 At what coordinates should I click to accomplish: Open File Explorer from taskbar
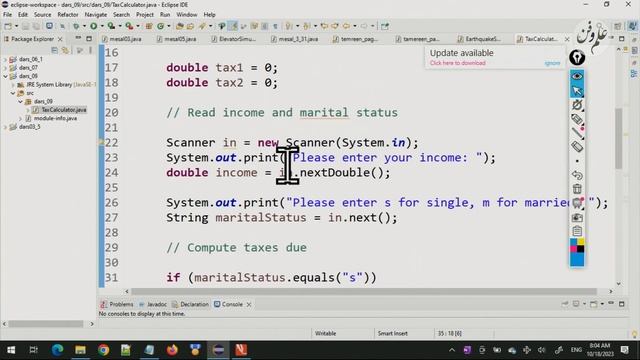point(80,350)
